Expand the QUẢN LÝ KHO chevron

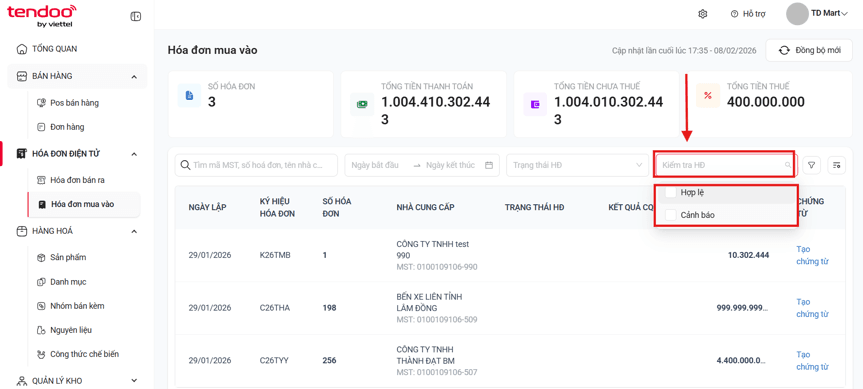(134, 380)
